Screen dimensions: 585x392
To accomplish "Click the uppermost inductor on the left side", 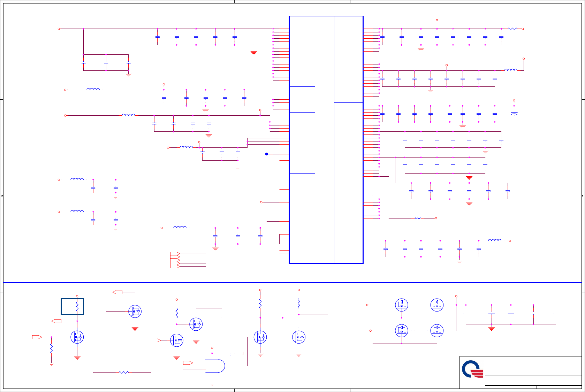I will (93, 89).
